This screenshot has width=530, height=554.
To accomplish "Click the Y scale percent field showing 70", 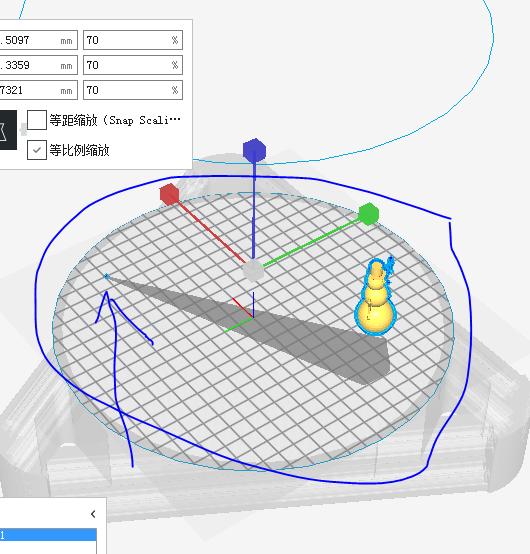I will click(133, 65).
